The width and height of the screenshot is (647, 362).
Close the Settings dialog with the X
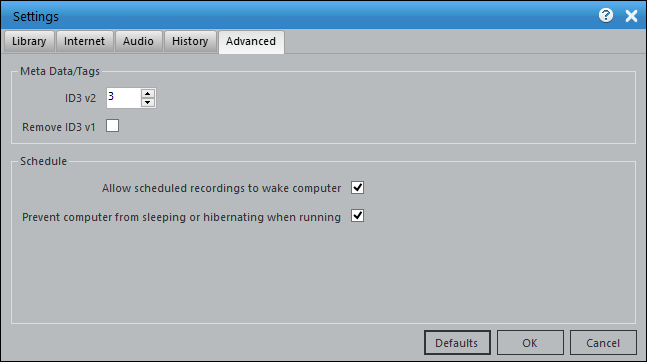coord(631,16)
